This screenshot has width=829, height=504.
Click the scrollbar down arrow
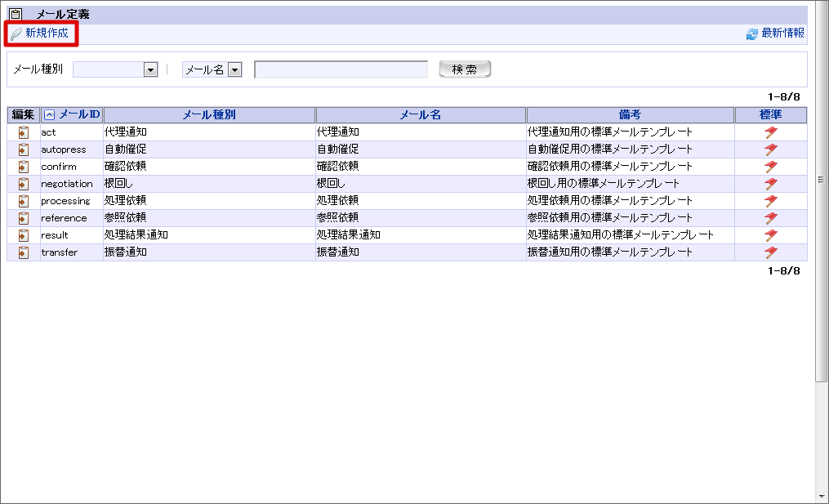(821, 497)
